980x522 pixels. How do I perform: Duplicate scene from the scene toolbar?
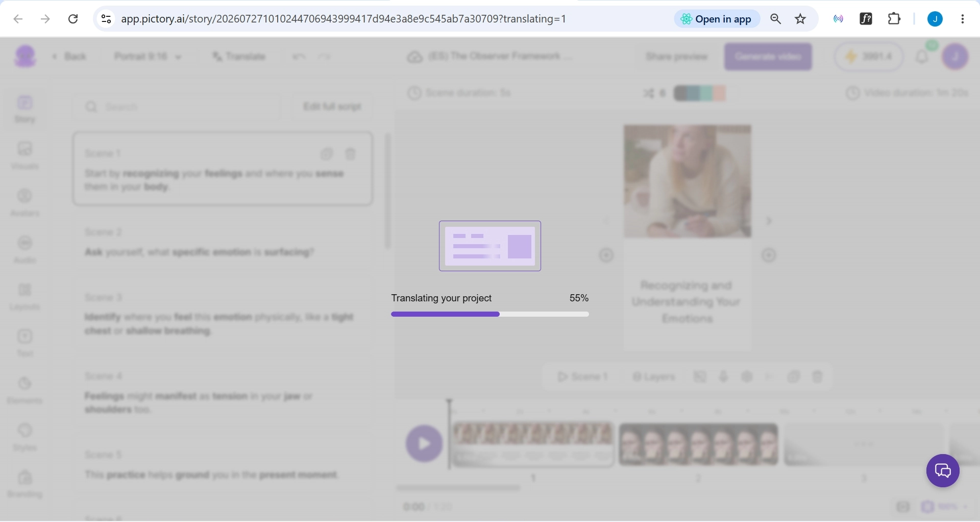tap(794, 377)
